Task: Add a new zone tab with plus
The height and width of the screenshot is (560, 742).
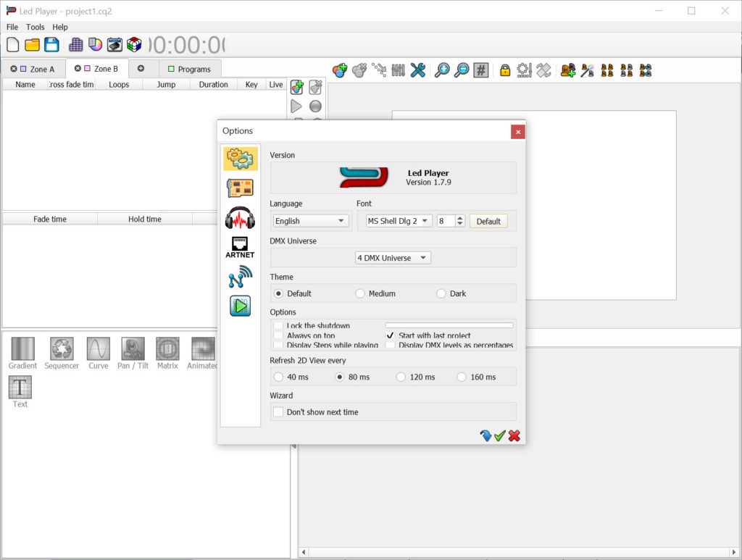Action: (x=141, y=69)
